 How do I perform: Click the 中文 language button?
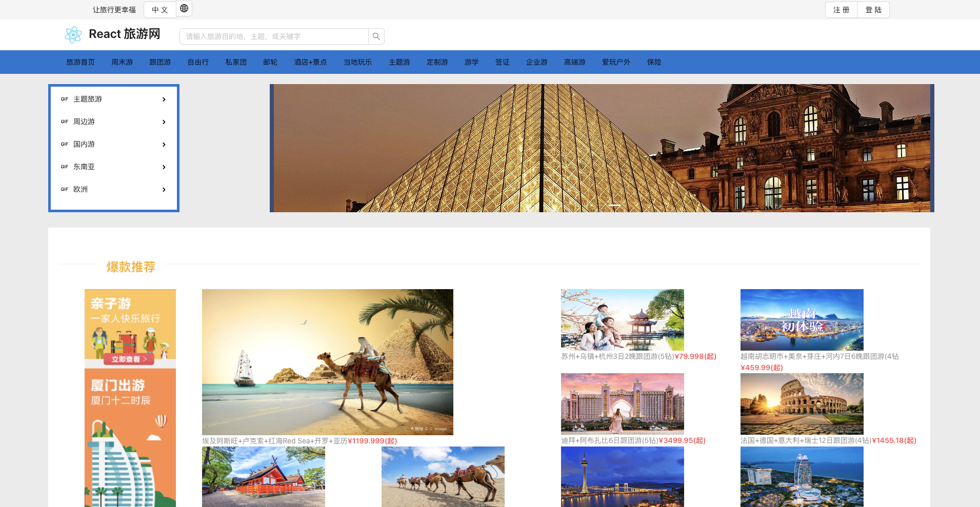159,10
